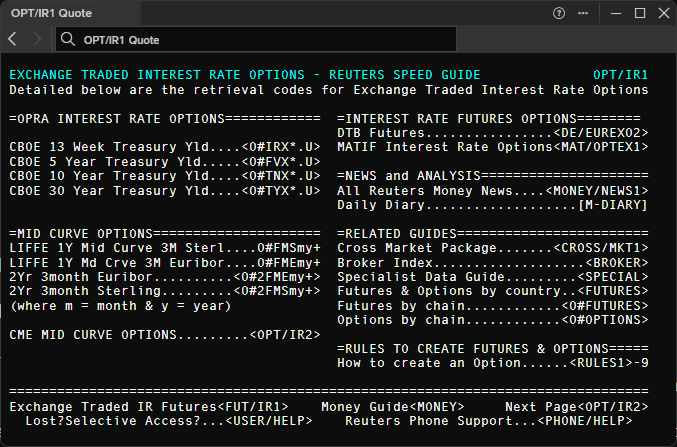Open DTB Futures code <DE/EUREX02>
The height and width of the screenshot is (447, 677).
click(x=601, y=133)
